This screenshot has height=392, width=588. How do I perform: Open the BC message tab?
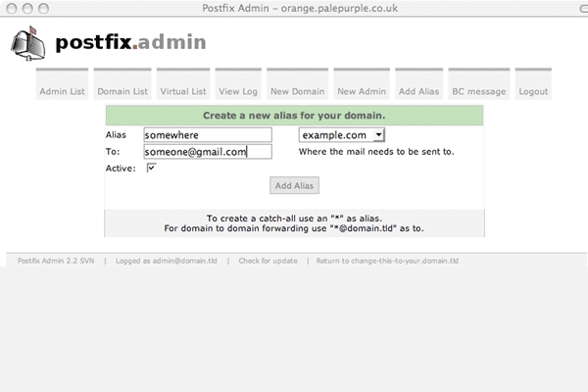click(x=479, y=91)
